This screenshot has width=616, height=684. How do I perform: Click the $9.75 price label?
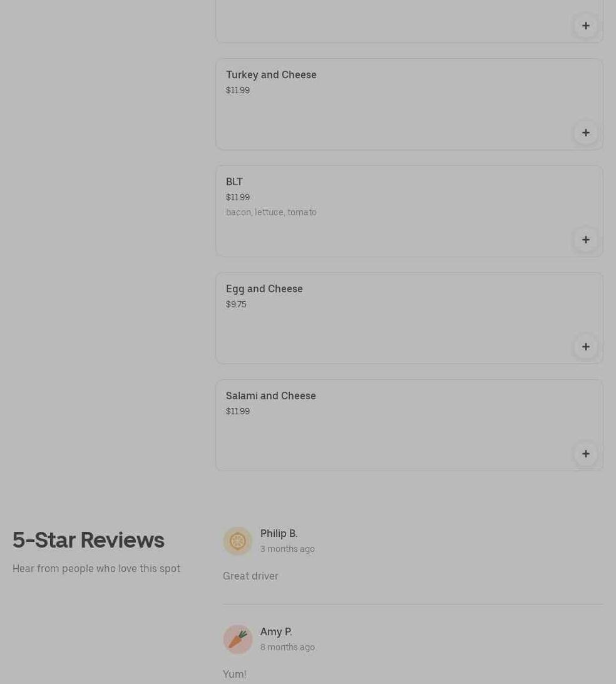[236, 304]
